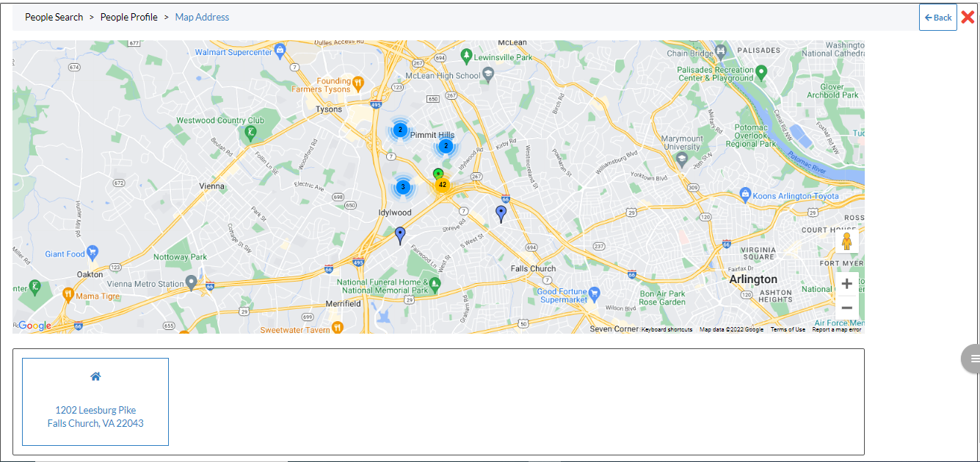Click Westwood Country Club golf icon

251,133
